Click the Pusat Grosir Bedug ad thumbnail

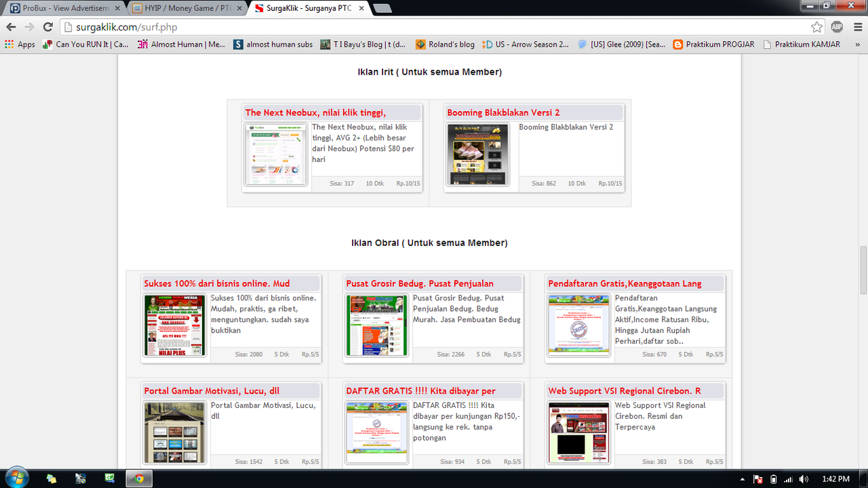coord(377,325)
